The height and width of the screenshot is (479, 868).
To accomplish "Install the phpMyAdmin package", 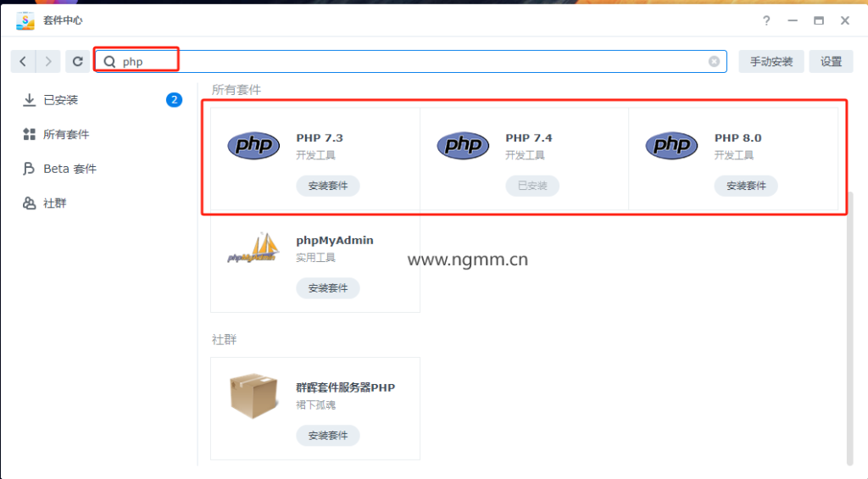I will coord(328,288).
